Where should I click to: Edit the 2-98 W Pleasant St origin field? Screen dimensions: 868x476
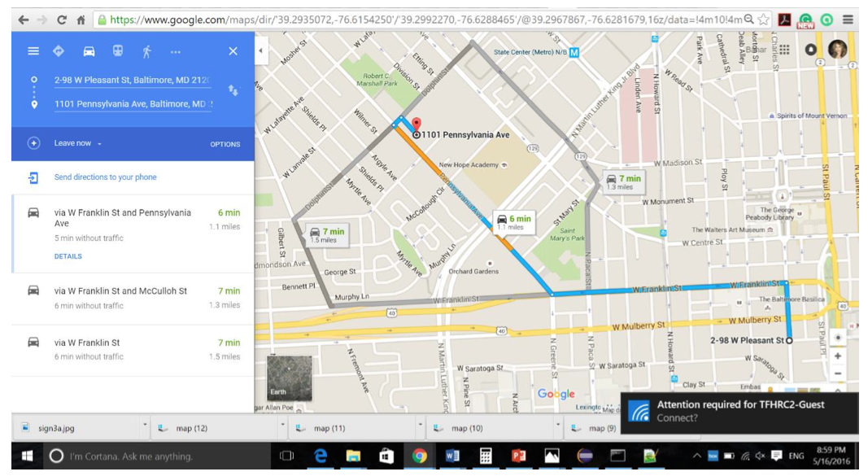pos(133,81)
